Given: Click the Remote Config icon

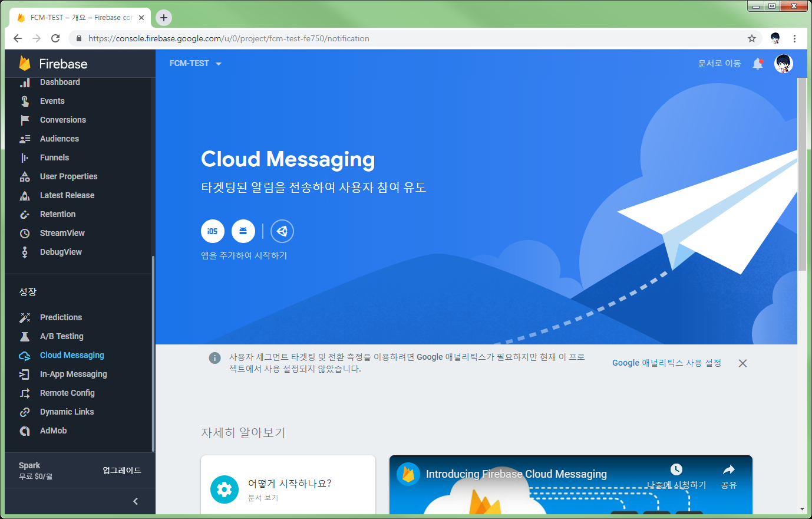Looking at the screenshot, I should (25, 393).
